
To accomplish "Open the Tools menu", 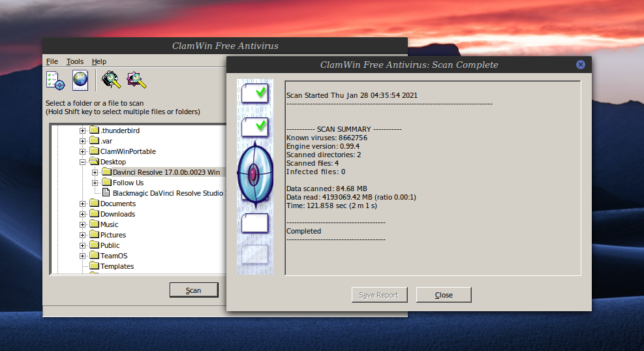I will [x=75, y=61].
